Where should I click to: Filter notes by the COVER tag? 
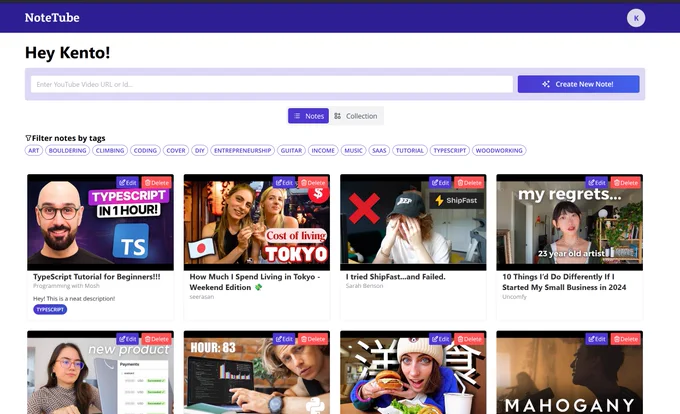(x=176, y=150)
